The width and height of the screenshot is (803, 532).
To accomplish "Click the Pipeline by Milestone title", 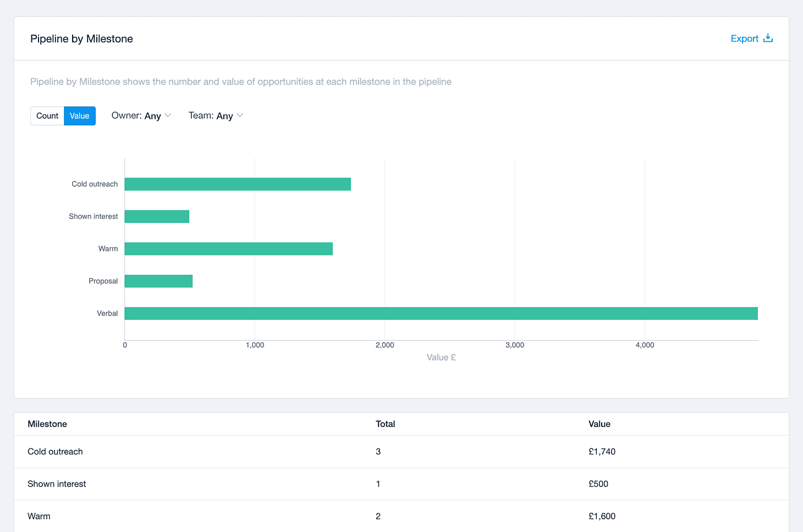I will (x=81, y=39).
